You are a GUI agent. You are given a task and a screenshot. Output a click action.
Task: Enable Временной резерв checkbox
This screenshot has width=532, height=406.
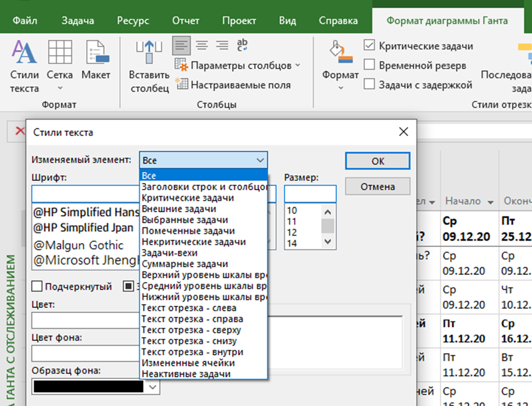point(369,64)
